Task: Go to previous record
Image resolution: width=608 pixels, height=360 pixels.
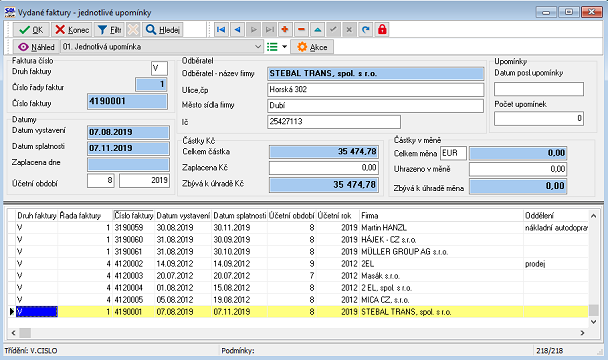Action: (x=237, y=29)
